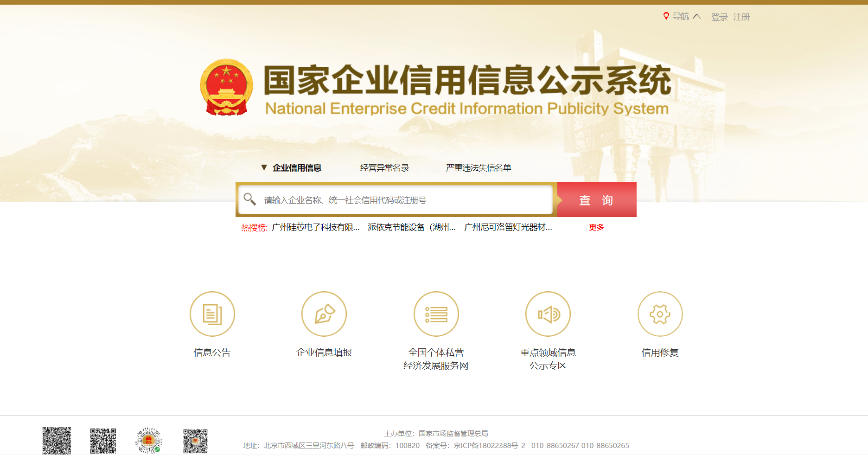Screen dimensions: 868x455
Task: Click the 信息公告 document icon
Action: click(212, 314)
